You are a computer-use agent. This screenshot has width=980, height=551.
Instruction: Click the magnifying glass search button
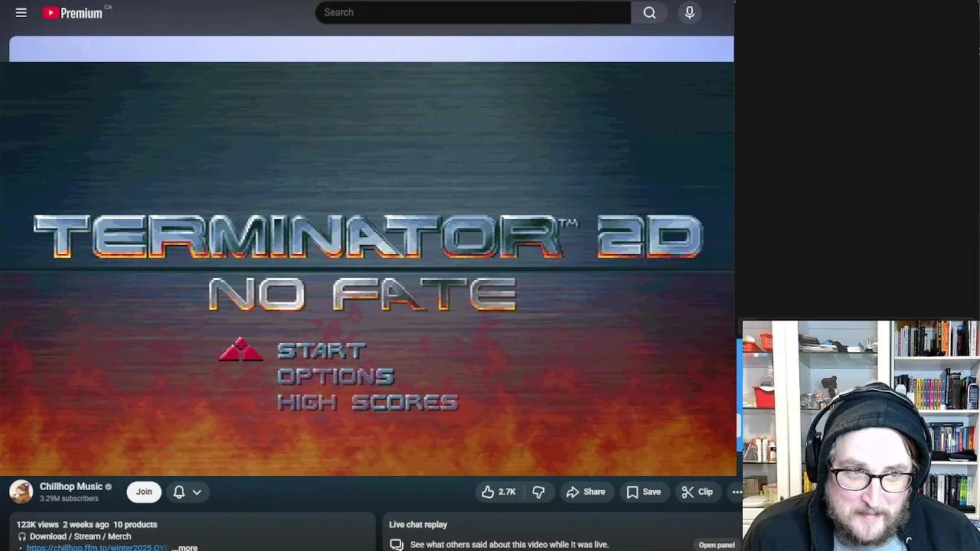click(x=649, y=12)
